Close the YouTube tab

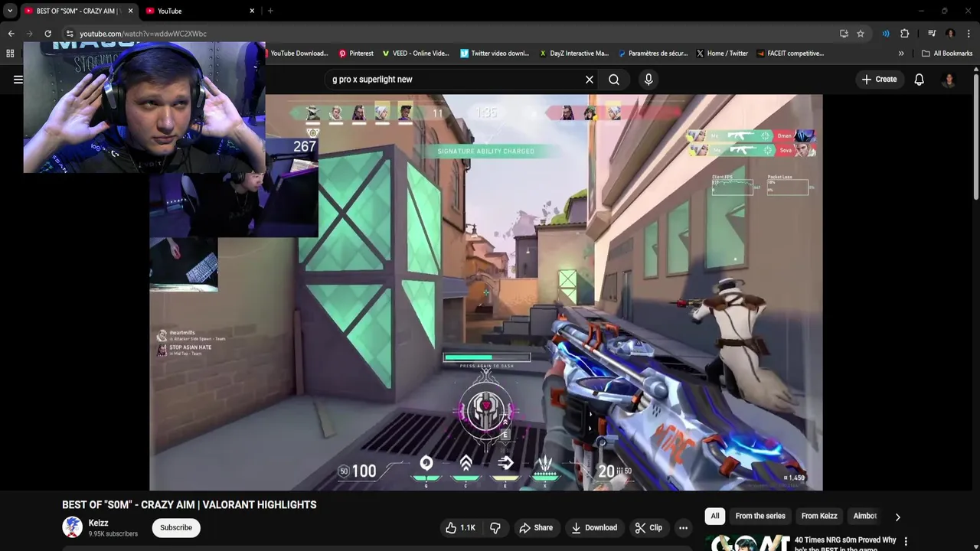pos(252,11)
